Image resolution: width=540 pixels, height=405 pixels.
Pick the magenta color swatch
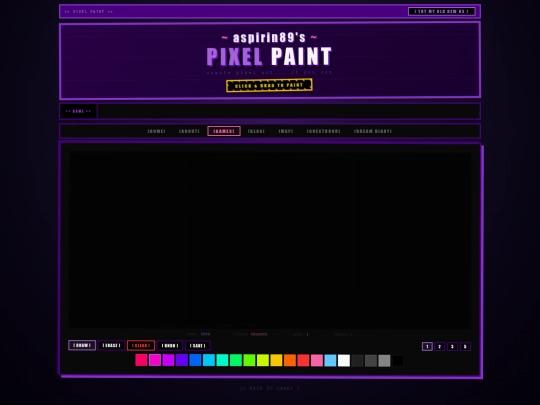coord(155,360)
